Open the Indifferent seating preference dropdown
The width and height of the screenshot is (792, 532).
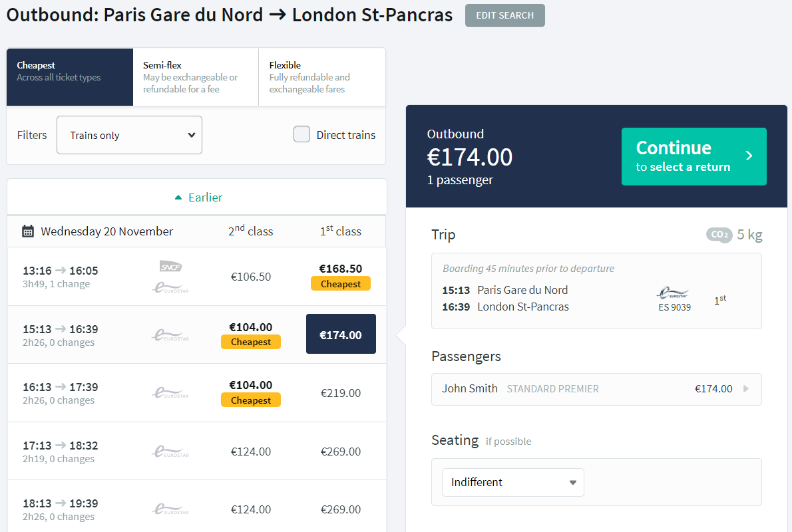coord(512,483)
